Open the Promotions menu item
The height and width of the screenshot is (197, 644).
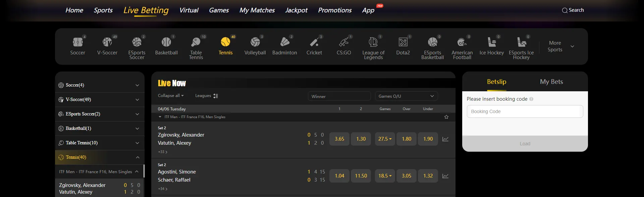[335, 10]
